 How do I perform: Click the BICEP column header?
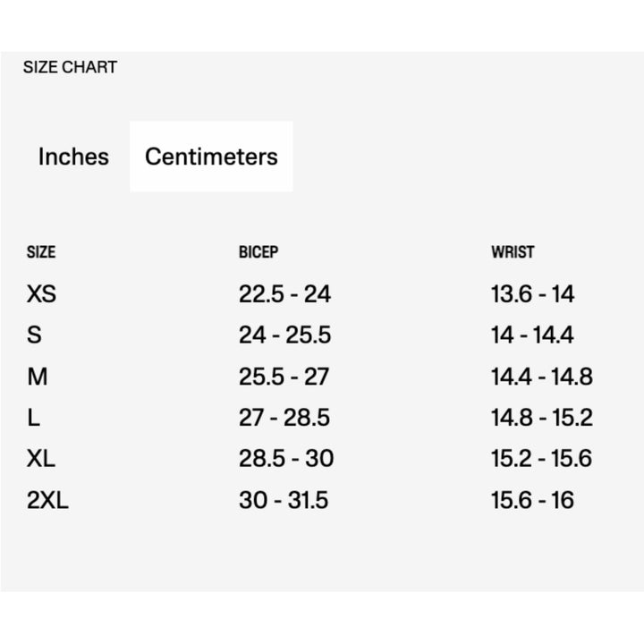[258, 252]
